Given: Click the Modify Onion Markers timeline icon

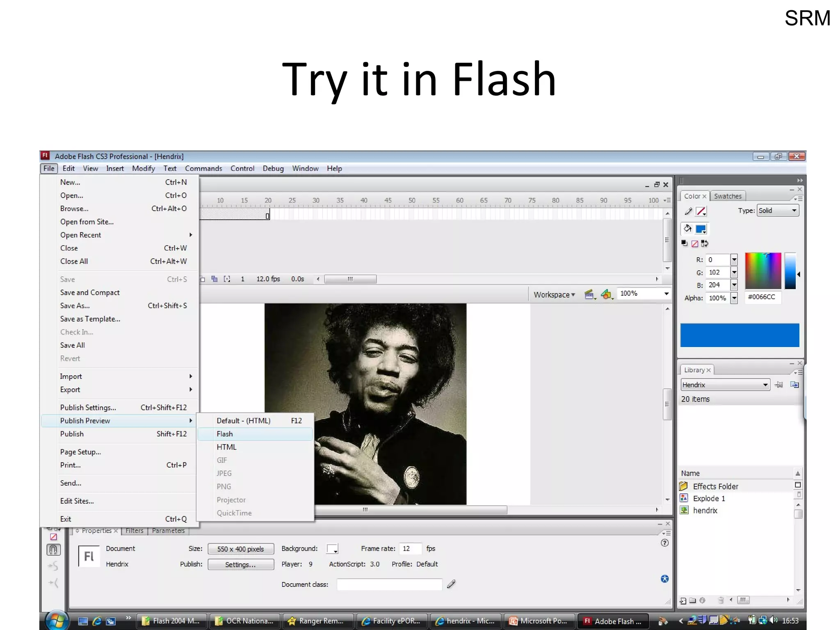Looking at the screenshot, I should pos(227,279).
